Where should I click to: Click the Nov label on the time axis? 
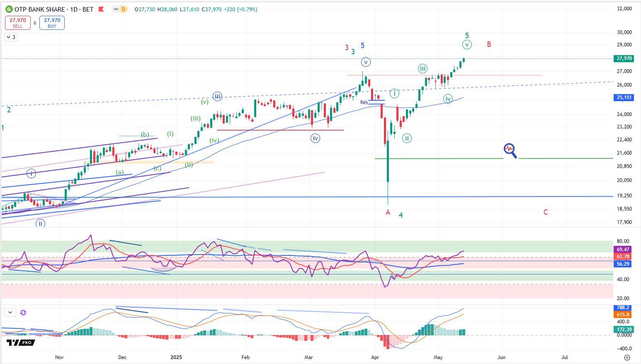click(x=59, y=357)
